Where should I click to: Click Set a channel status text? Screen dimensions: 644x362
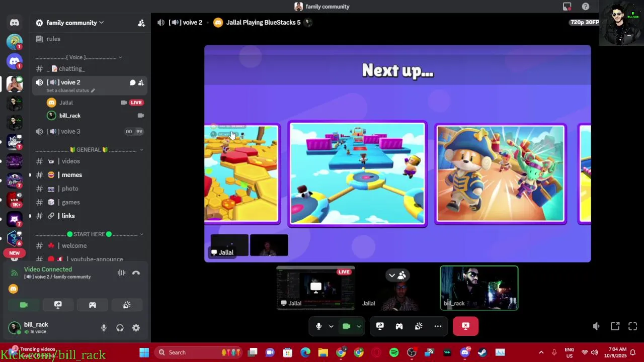(67, 90)
